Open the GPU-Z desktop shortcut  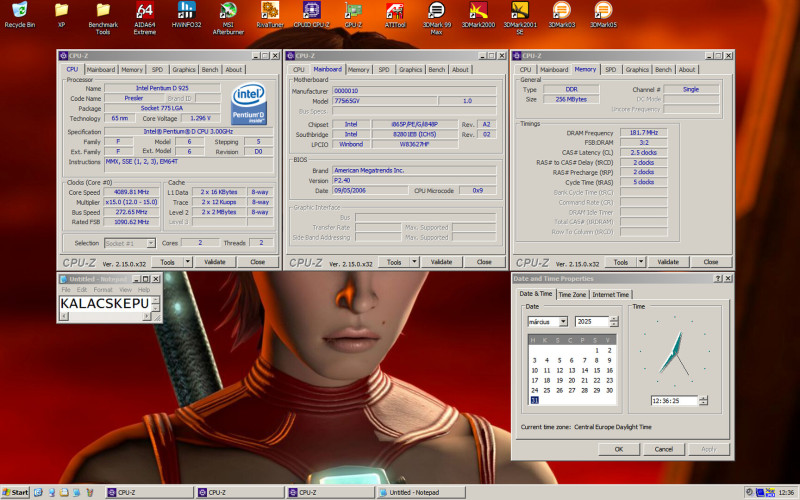pos(353,15)
